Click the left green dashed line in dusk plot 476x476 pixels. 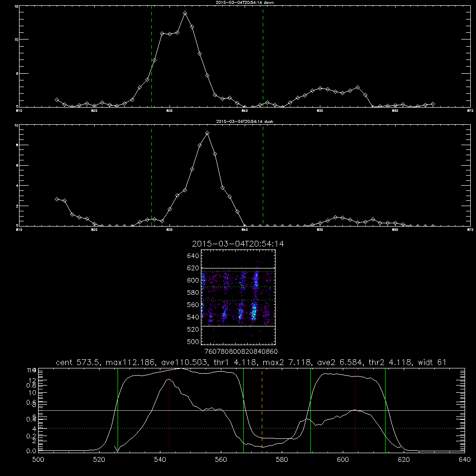pyautogui.click(x=151, y=176)
